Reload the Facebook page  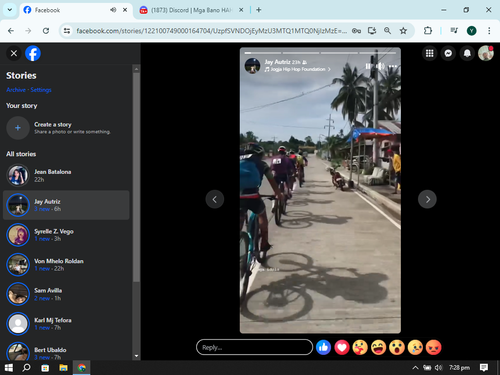[x=46, y=31]
